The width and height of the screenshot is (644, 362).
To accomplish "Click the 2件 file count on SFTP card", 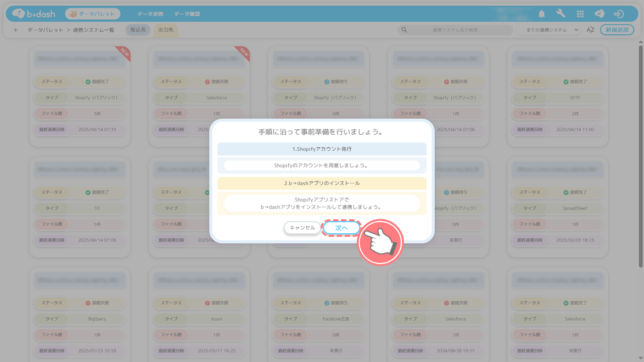I will click(575, 114).
